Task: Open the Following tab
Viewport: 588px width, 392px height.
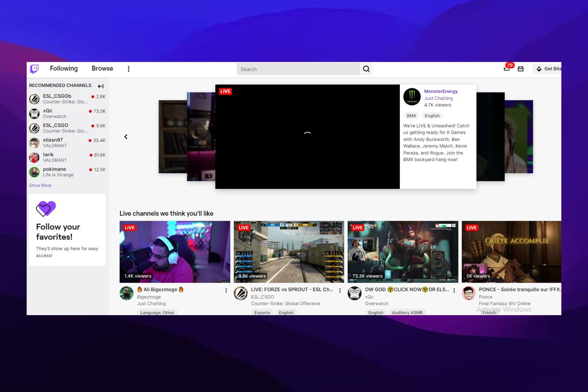Action: (64, 69)
